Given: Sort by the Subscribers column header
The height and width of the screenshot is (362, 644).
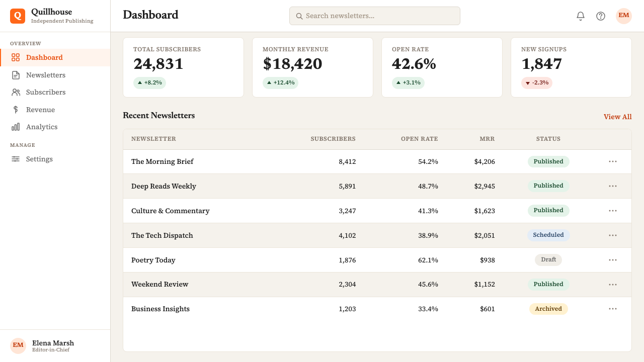Looking at the screenshot, I should pos(333,139).
